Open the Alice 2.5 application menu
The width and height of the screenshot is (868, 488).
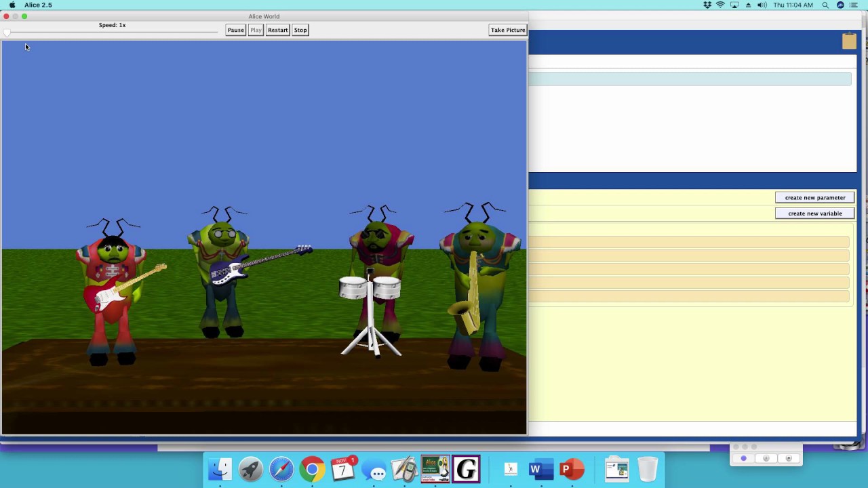tap(38, 5)
